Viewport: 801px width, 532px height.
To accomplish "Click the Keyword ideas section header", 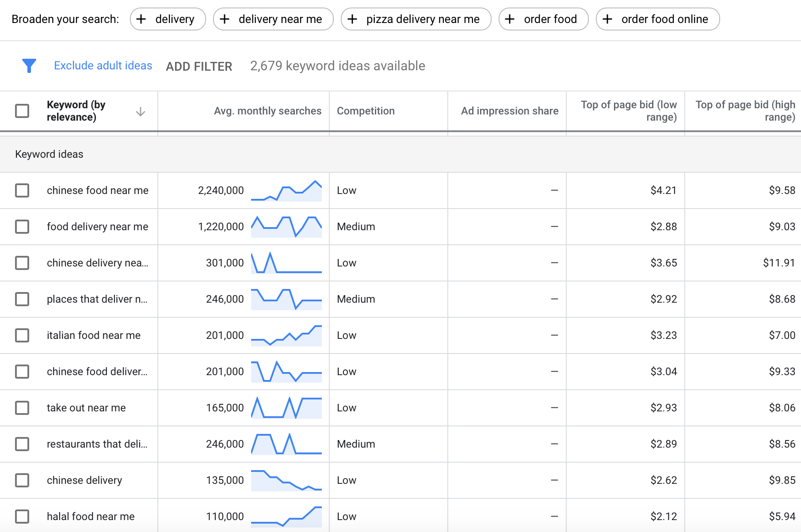I will point(49,154).
